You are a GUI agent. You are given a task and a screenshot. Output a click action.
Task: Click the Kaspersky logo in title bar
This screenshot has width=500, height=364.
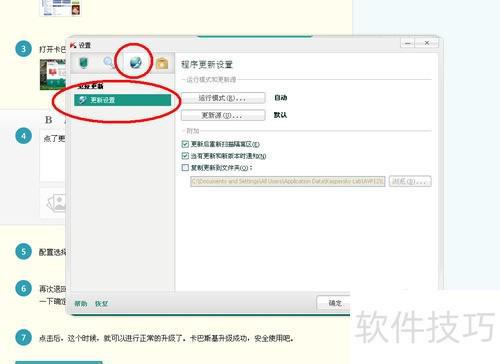[73, 45]
